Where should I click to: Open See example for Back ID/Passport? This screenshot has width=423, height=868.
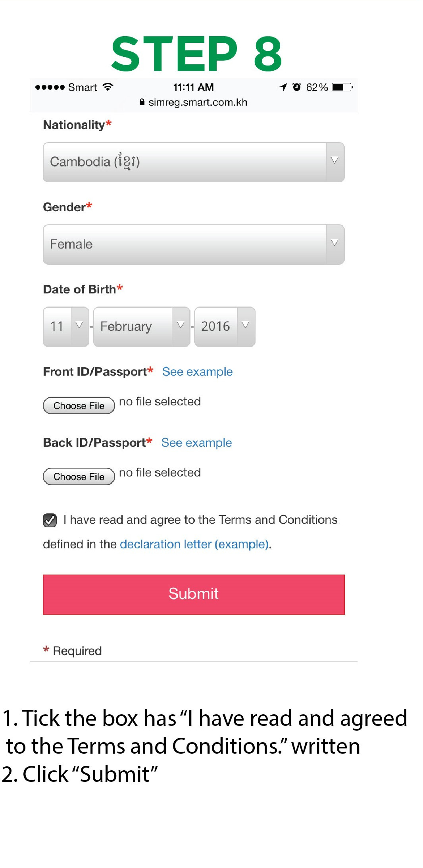pos(196,443)
